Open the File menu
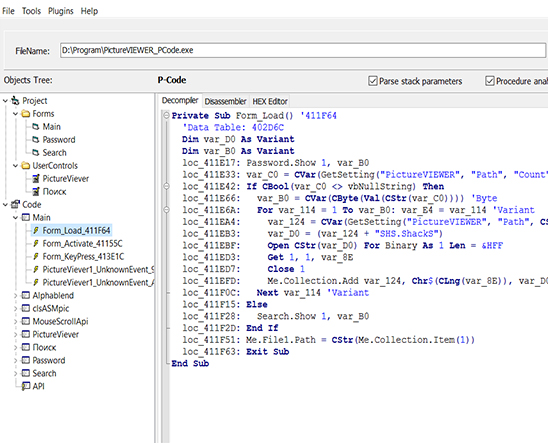Image resolution: width=548 pixels, height=443 pixels. click(x=8, y=11)
